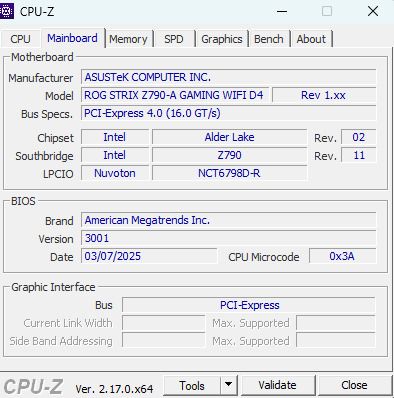394x398 pixels.
Task: Select PCI-Express 4.0 (16.0 GT/s) bus specs
Action: tap(229, 113)
